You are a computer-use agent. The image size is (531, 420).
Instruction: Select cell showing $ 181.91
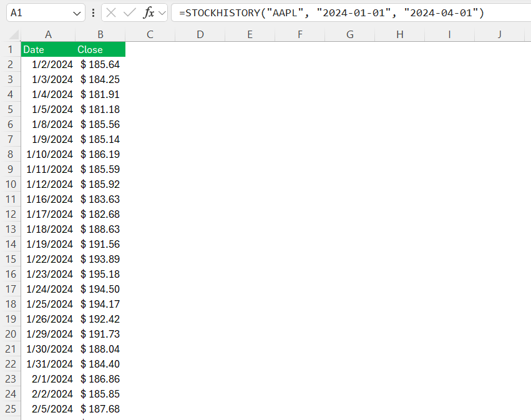click(x=100, y=94)
